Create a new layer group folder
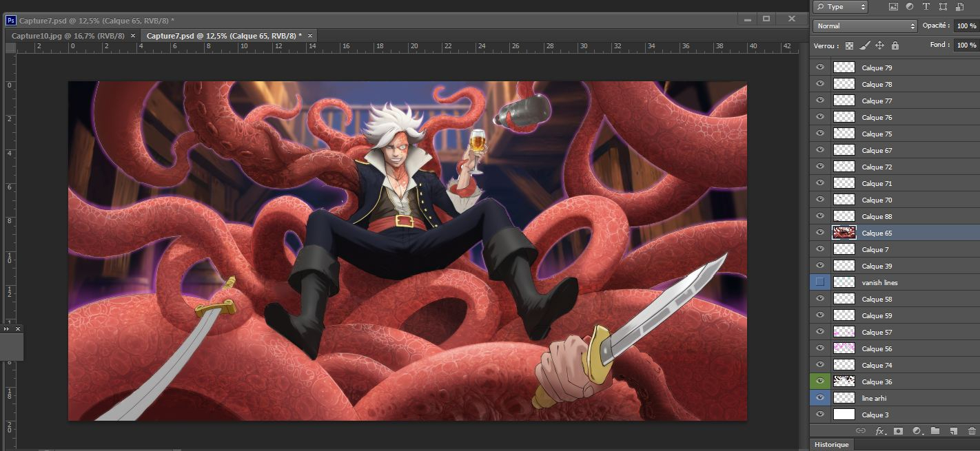Screen dimensions: 980x451 tap(935, 431)
